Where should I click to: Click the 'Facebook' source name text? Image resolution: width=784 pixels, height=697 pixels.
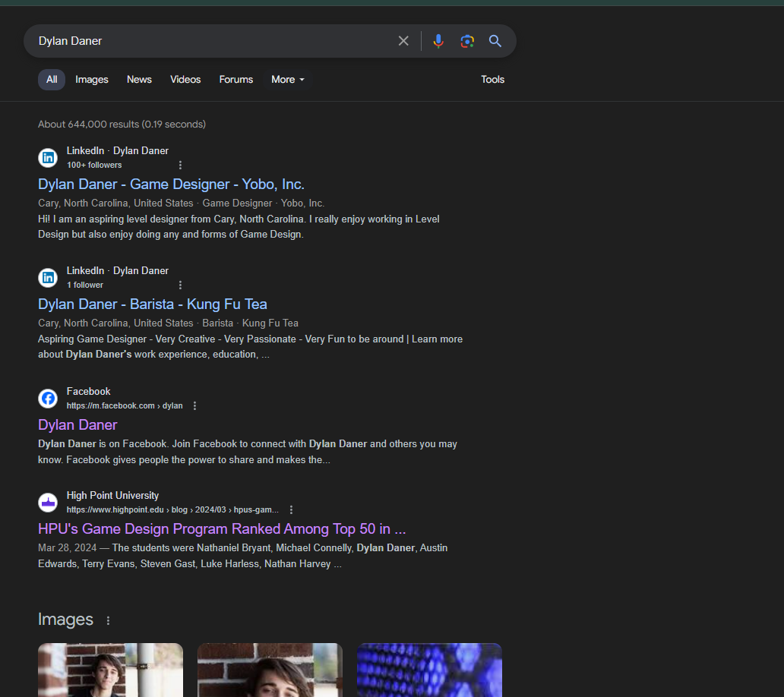[88, 392]
